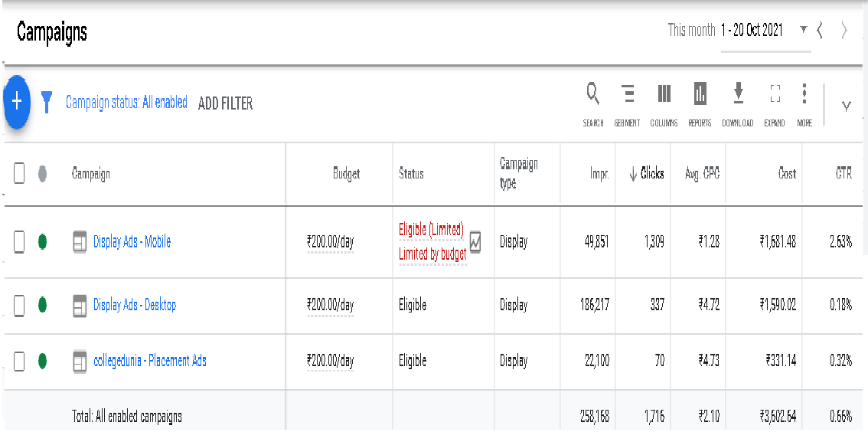Open the Columns selector

point(664,94)
